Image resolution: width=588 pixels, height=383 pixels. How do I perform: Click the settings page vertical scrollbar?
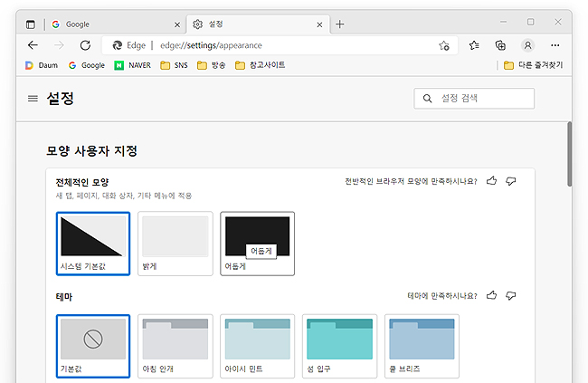(x=569, y=154)
